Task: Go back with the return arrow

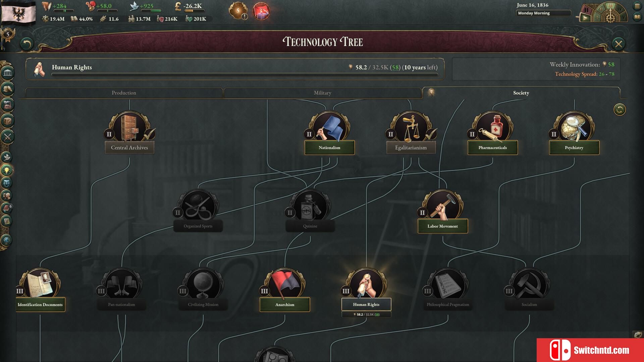Action: pos(27,44)
